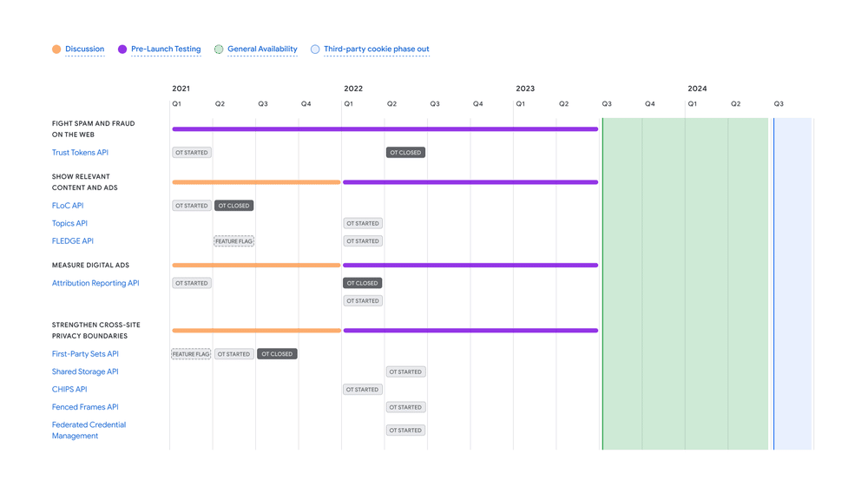
Task: Click the Third-party cookie phase out circle
Action: point(315,49)
